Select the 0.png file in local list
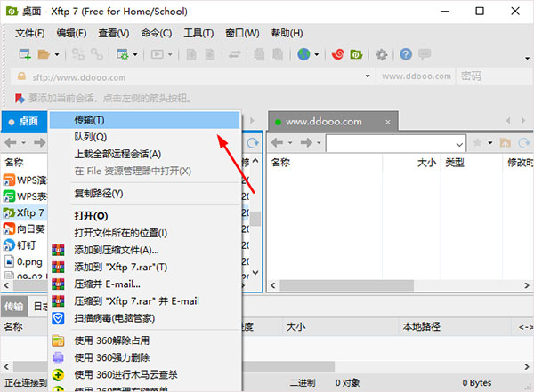Image resolution: width=534 pixels, height=392 pixels. click(x=25, y=261)
